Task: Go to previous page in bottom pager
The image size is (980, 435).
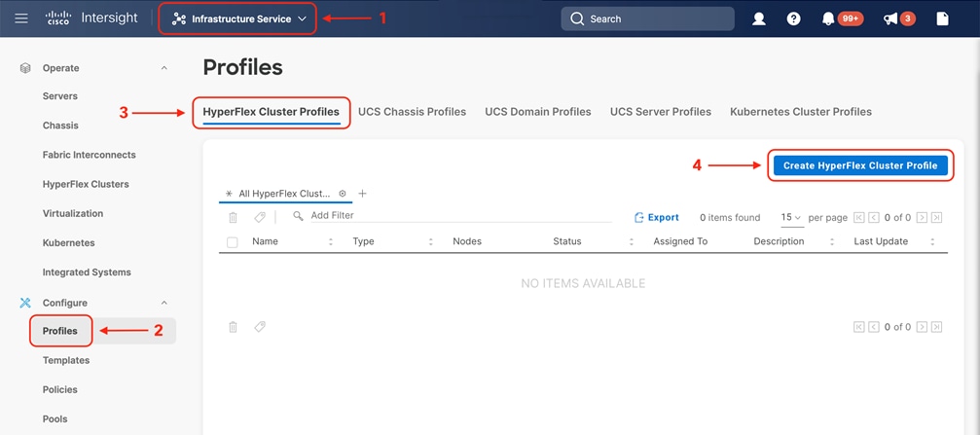Action: click(874, 327)
